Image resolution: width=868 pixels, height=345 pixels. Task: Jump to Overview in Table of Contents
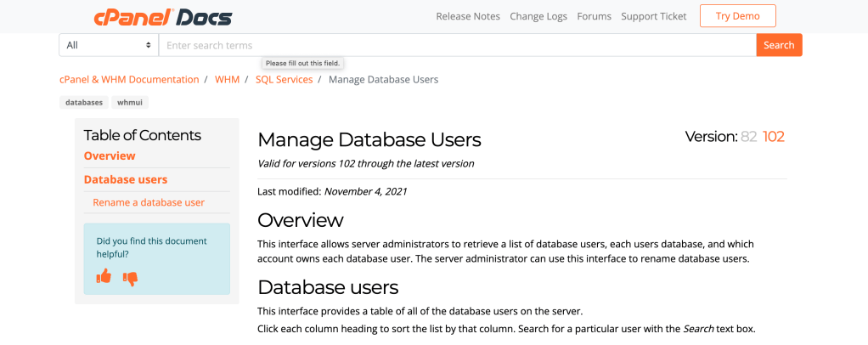pyautogui.click(x=110, y=156)
